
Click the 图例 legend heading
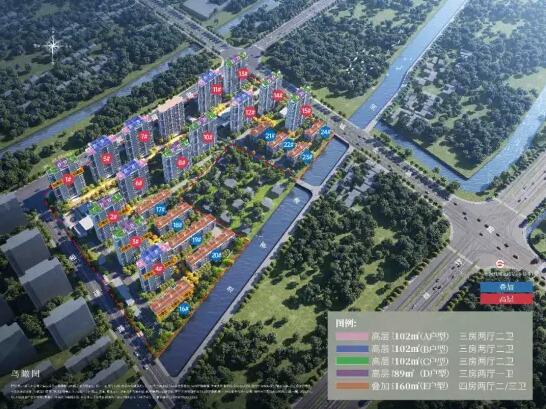pos(346,323)
